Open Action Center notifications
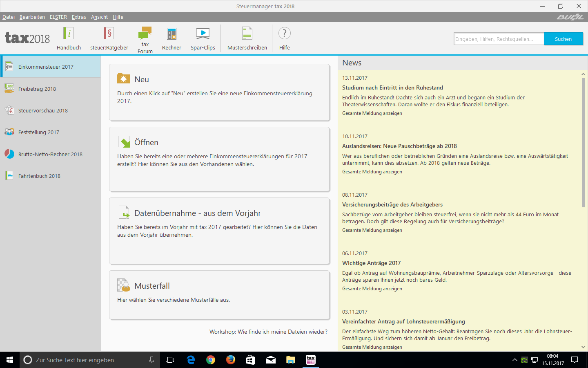Image resolution: width=588 pixels, height=368 pixels. [x=575, y=360]
